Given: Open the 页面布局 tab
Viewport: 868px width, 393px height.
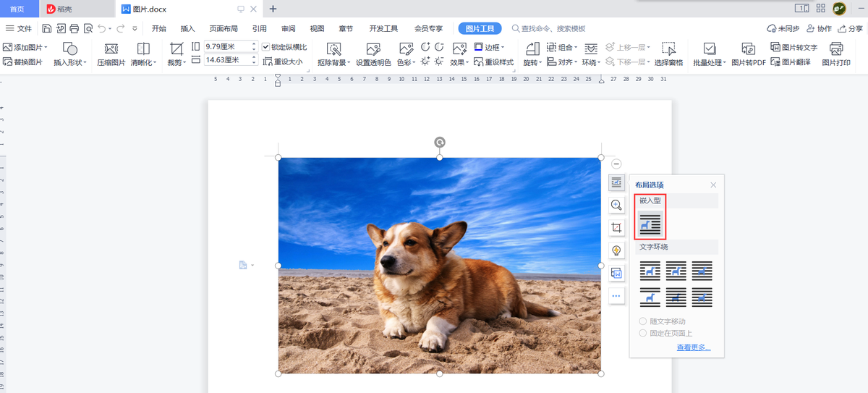Looking at the screenshot, I should click(224, 28).
